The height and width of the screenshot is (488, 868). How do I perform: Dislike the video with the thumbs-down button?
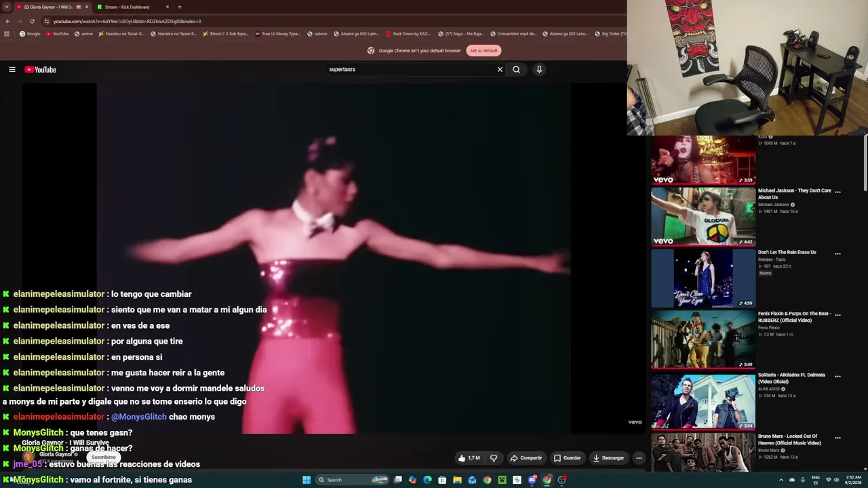click(x=494, y=457)
